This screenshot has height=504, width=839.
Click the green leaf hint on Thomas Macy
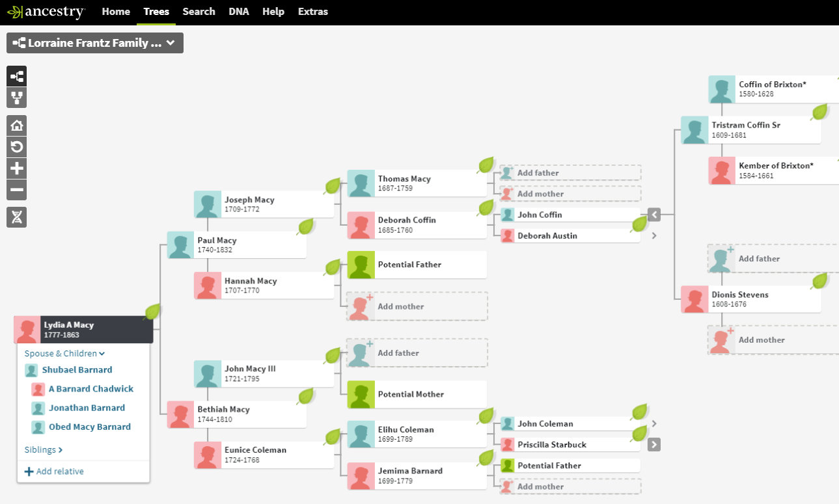pyautogui.click(x=486, y=165)
